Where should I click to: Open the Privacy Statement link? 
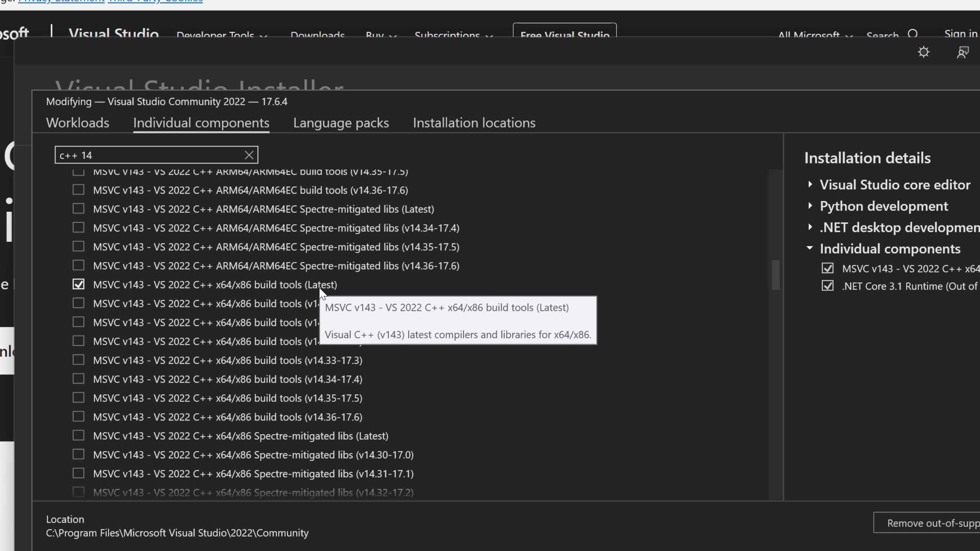point(61,2)
